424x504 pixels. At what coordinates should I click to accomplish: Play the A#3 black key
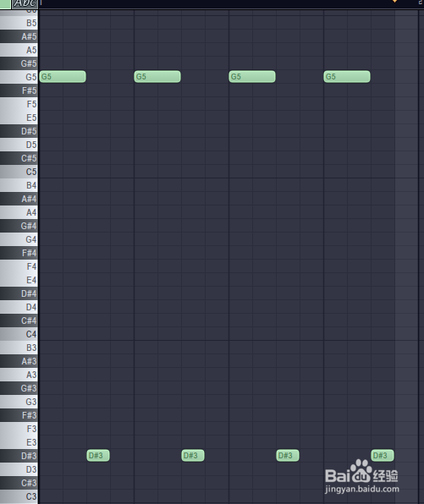coord(19,361)
